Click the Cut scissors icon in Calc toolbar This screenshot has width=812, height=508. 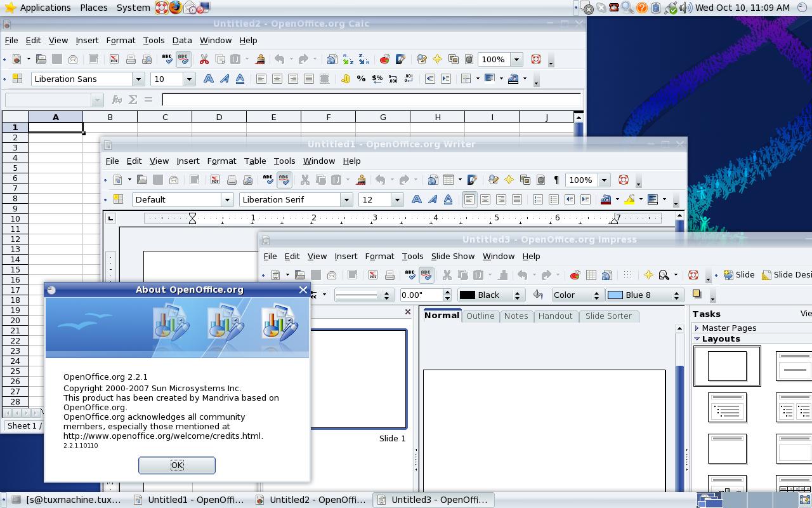[x=204, y=59]
